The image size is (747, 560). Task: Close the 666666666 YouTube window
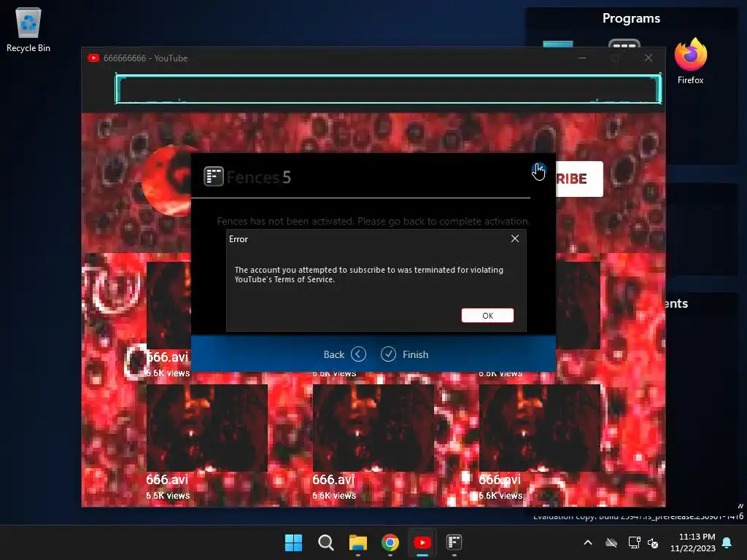(x=649, y=58)
